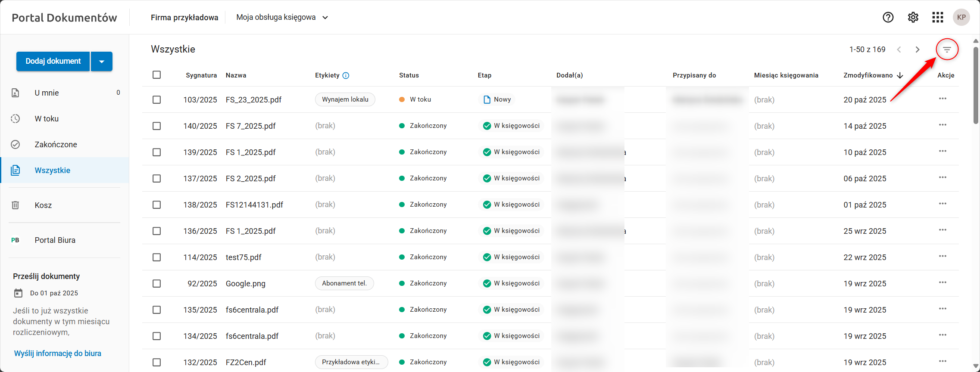Image resolution: width=980 pixels, height=372 pixels.
Task: Select all documents with header checkbox
Action: pos(156,75)
